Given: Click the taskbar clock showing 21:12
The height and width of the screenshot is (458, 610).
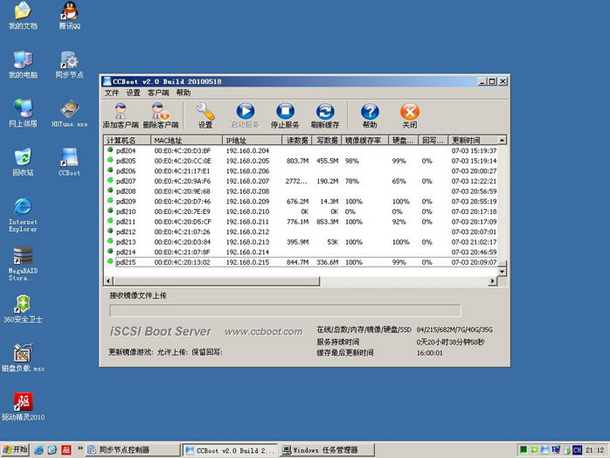Looking at the screenshot, I should point(595,450).
